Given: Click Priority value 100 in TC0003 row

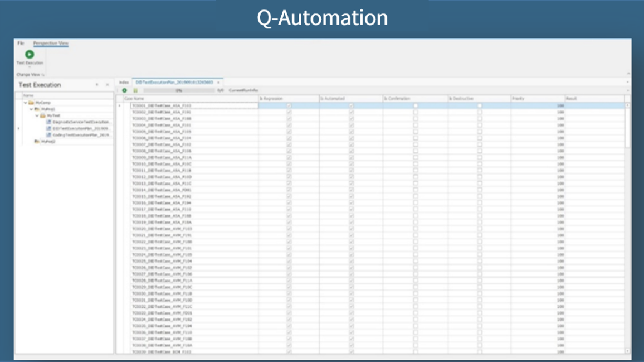Looking at the screenshot, I should [560, 119].
